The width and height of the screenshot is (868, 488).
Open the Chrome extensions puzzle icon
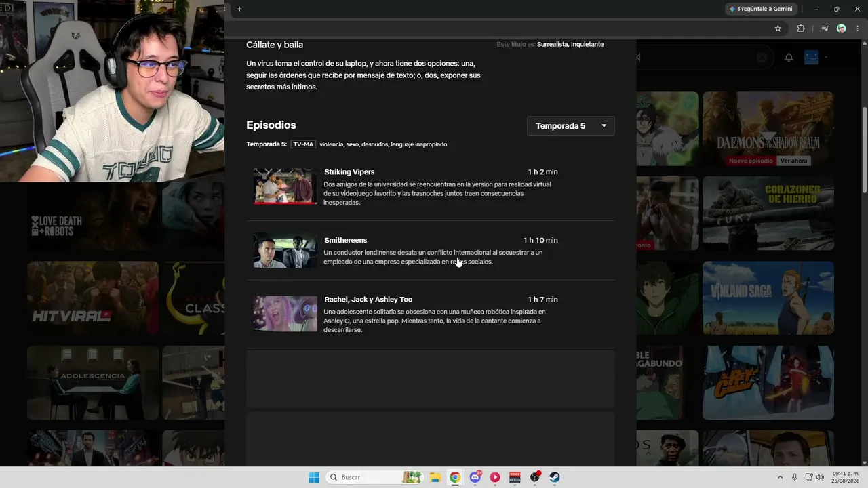click(x=801, y=28)
